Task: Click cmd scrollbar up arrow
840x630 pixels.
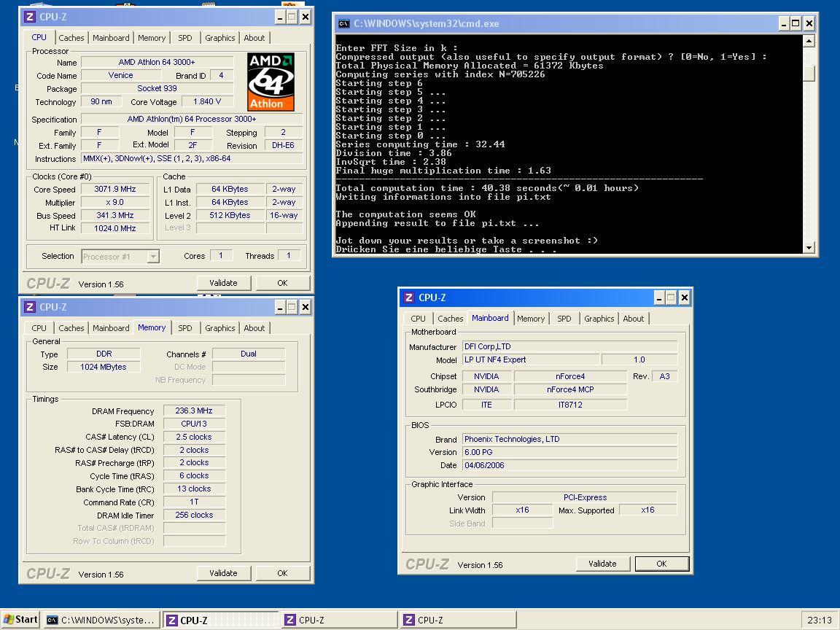Action: coord(809,41)
